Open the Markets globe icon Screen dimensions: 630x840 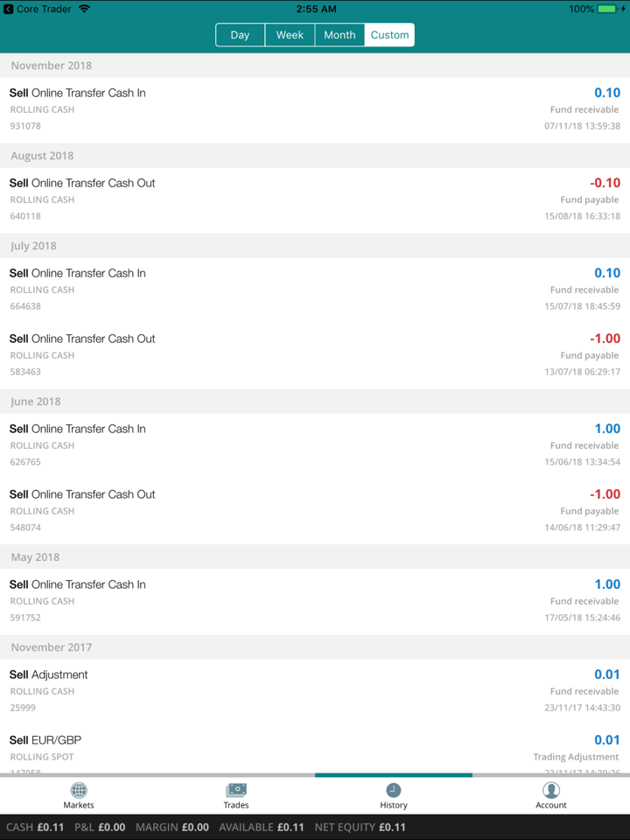pyautogui.click(x=79, y=790)
